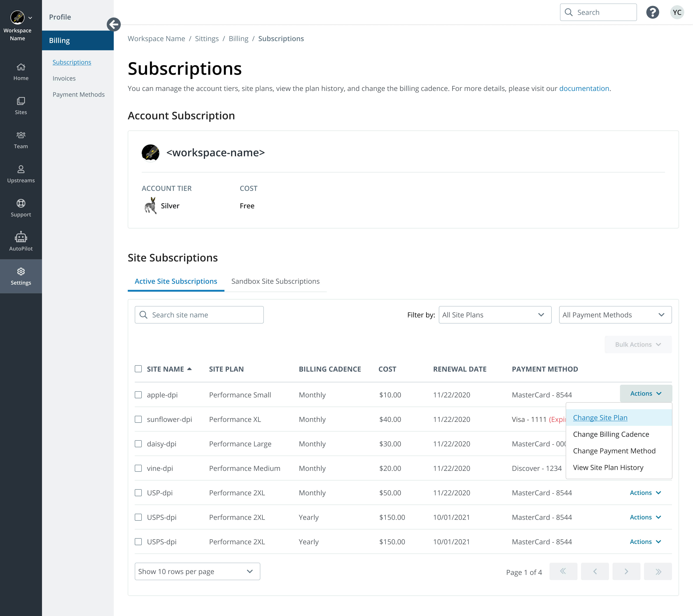The height and width of the screenshot is (616, 693).
Task: Open the All Payment Methods dropdown
Action: 615,315
